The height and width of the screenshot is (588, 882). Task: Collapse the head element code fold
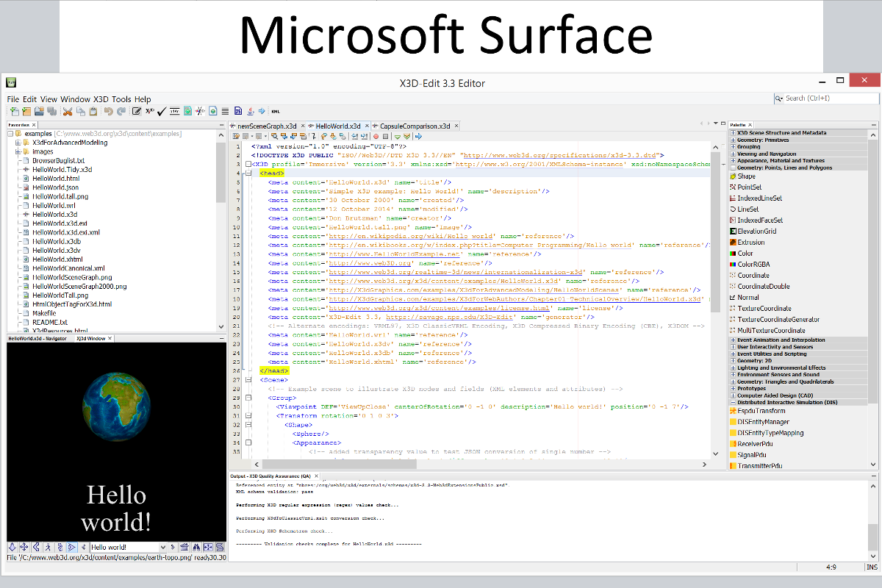(248, 173)
